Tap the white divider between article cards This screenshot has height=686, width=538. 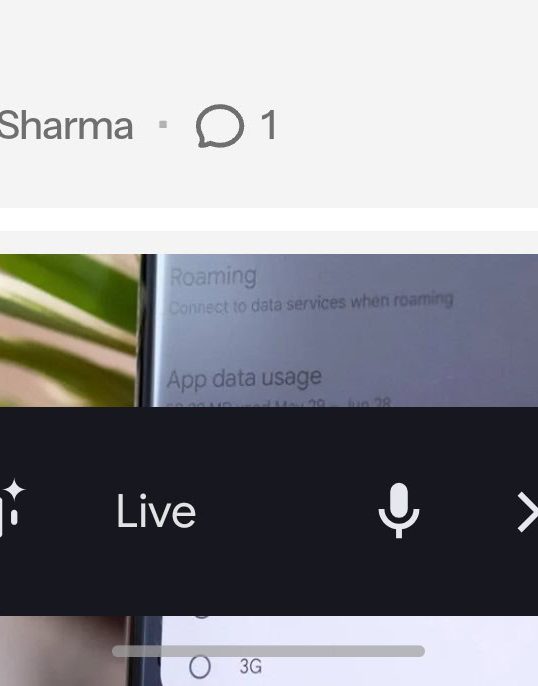(269, 219)
